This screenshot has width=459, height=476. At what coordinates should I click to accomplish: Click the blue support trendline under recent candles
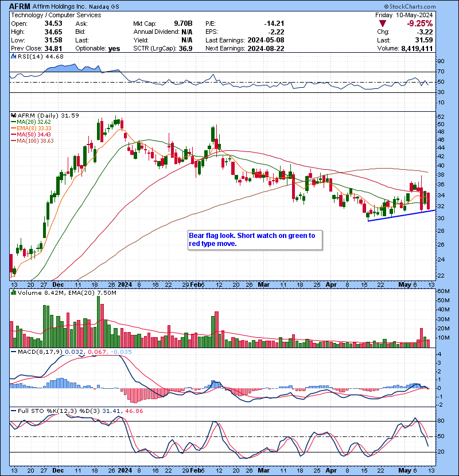(x=401, y=216)
